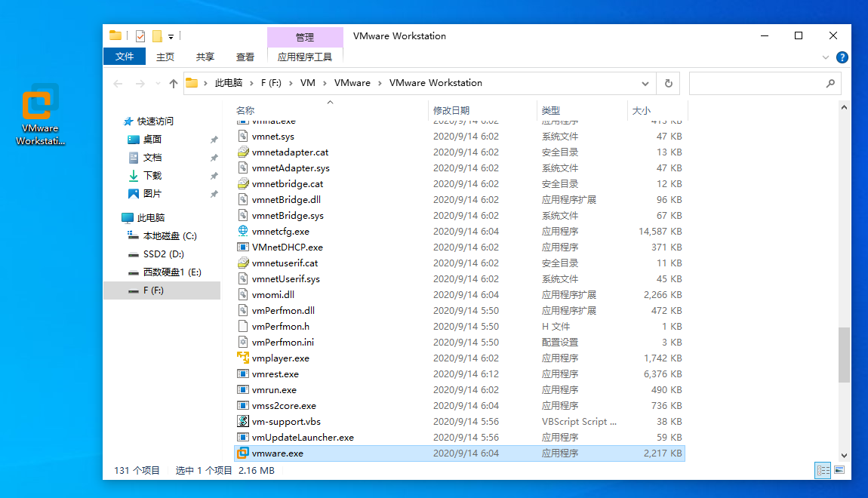Click the address bar folder icon
This screenshot has width=868, height=498.
[x=192, y=83]
